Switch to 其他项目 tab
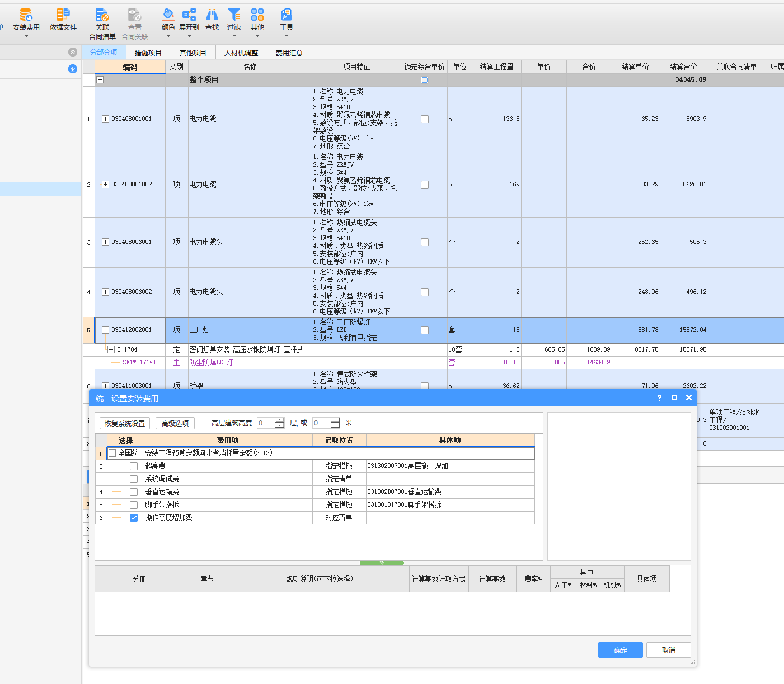 193,53
